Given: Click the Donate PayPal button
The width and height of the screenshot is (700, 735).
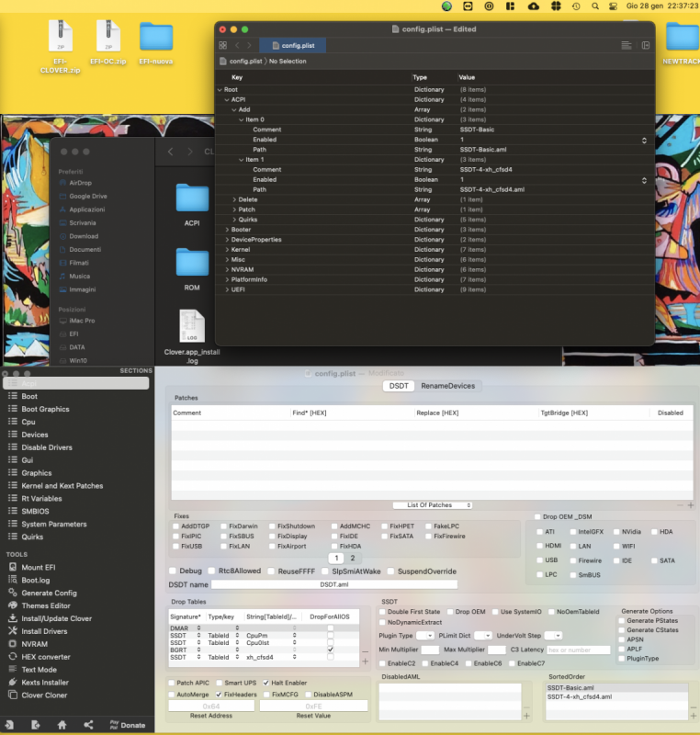Looking at the screenshot, I should 128,725.
